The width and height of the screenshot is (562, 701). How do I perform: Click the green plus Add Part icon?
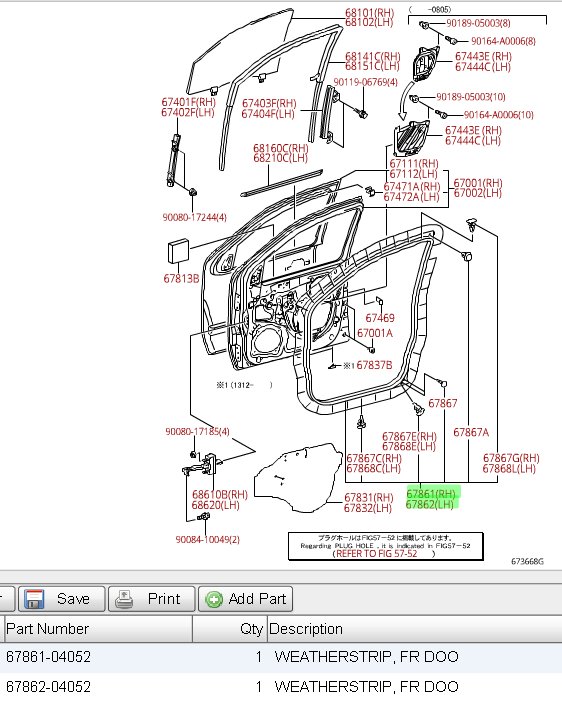214,600
